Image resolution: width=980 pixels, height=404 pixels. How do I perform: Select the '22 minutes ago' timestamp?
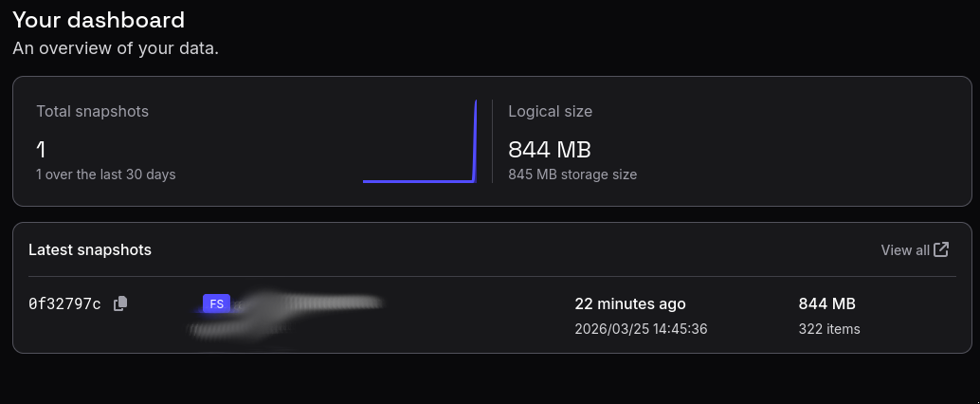pos(629,304)
